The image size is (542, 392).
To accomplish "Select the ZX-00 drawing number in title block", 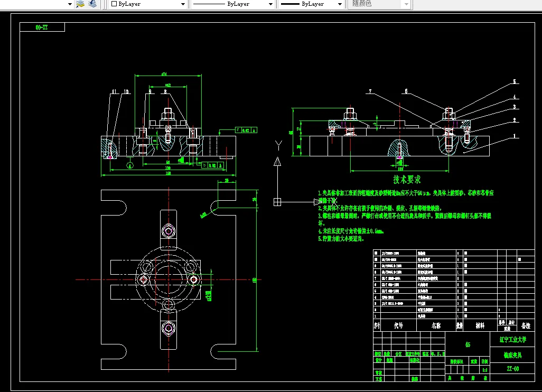I will pyautogui.click(x=512, y=369).
